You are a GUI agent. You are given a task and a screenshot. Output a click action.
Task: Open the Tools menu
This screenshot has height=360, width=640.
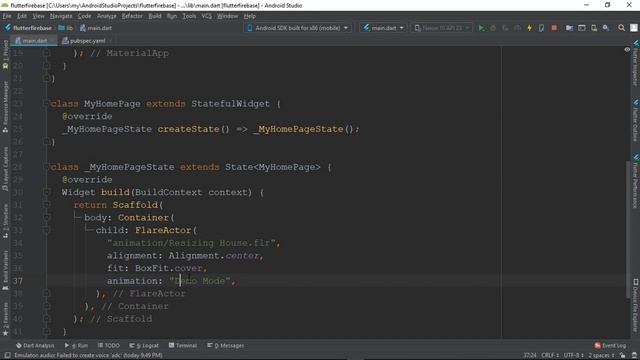(189, 16)
